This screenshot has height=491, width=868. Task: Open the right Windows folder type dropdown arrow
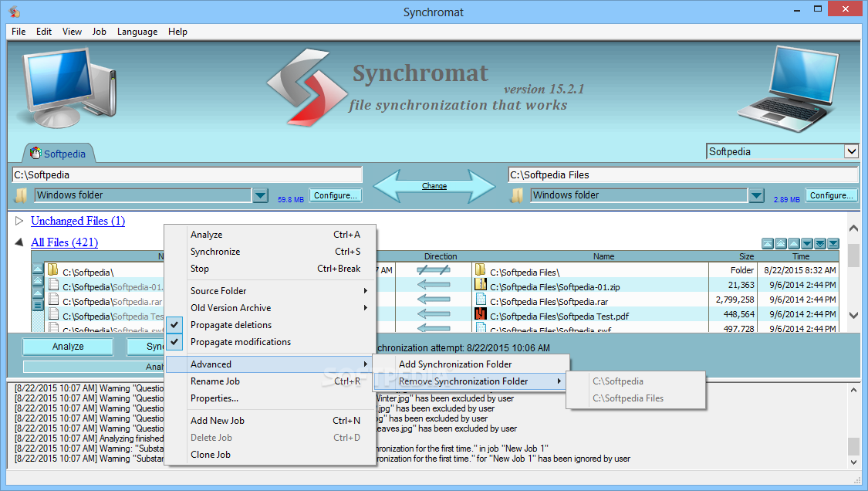(756, 195)
